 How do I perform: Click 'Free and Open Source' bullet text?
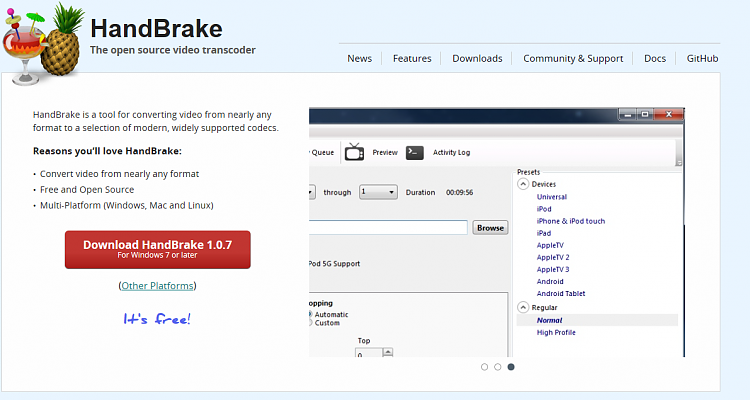click(x=87, y=189)
